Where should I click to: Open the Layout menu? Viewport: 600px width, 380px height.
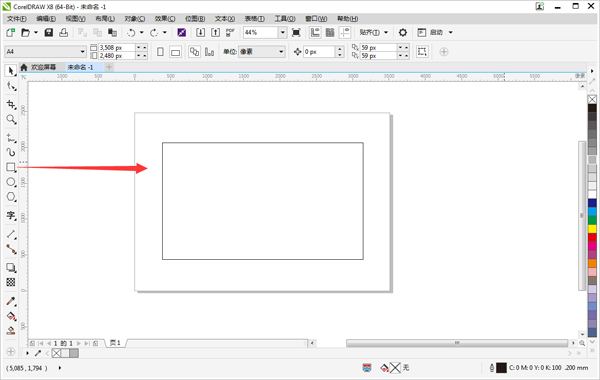(x=105, y=19)
